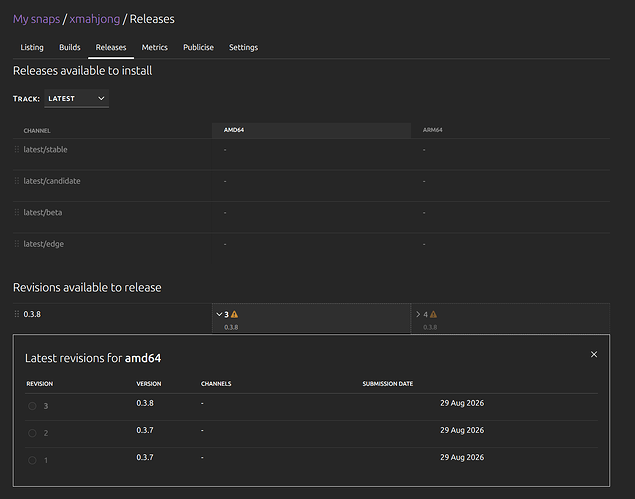This screenshot has width=635, height=499.
Task: Grab the drag handle for the 0.3.8 revisions row
Action: pyautogui.click(x=17, y=314)
